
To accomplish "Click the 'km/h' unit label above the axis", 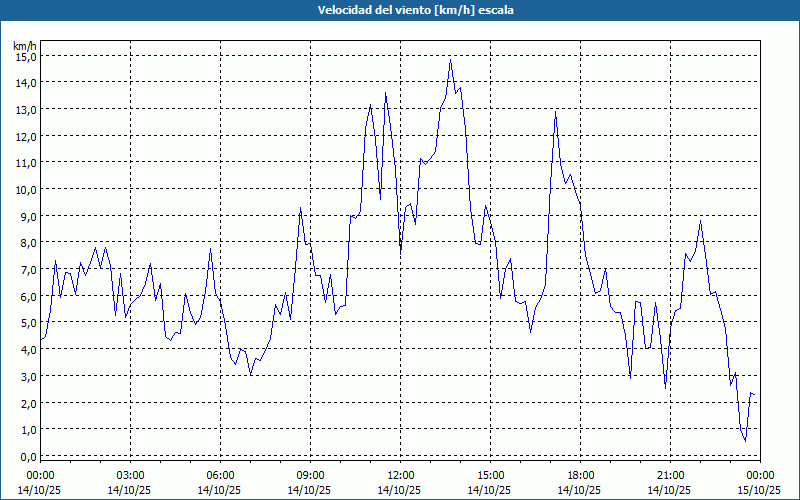I will click(24, 45).
